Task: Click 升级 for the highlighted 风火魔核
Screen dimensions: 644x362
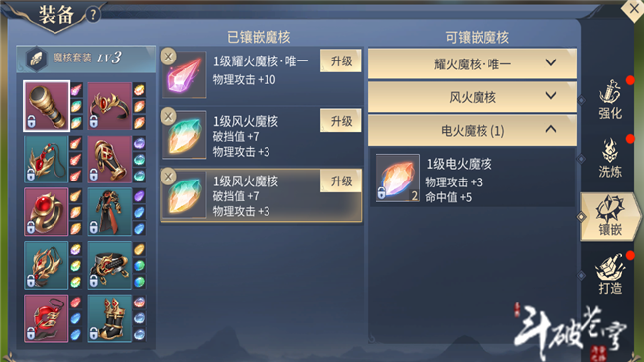Action: [x=341, y=181]
